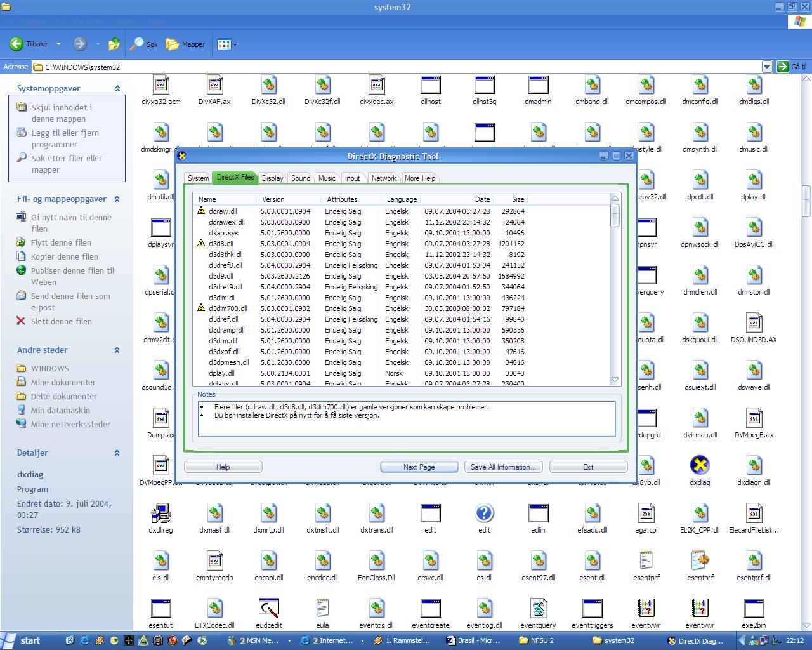Screen dimensions: 812x650
Task: Collapse Fil- og mappeoppgaver panel
Action: (117, 199)
